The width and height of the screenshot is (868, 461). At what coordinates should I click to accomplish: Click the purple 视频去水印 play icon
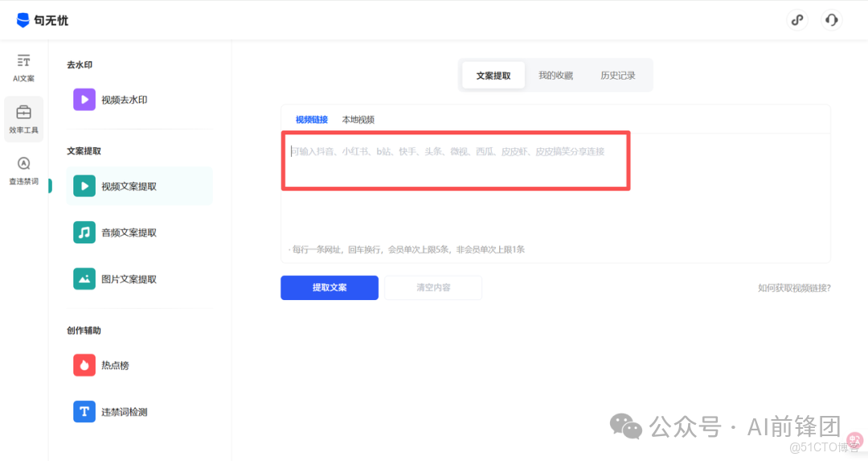coord(84,100)
